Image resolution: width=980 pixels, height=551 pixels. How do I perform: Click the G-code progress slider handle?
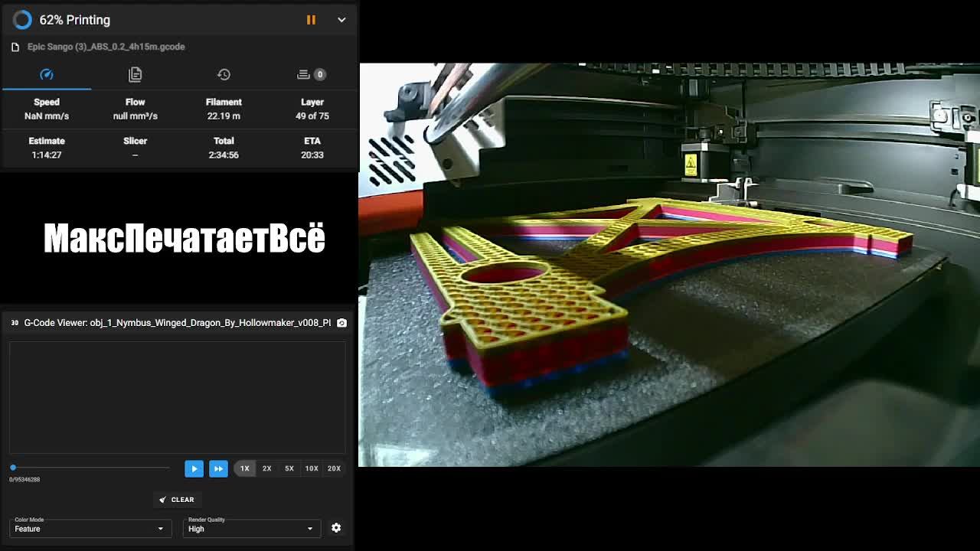click(13, 468)
